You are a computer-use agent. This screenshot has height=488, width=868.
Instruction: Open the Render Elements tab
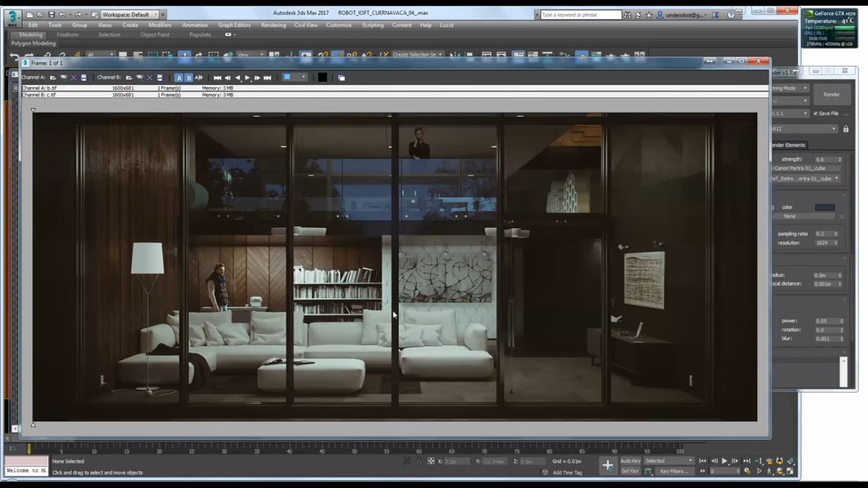788,145
